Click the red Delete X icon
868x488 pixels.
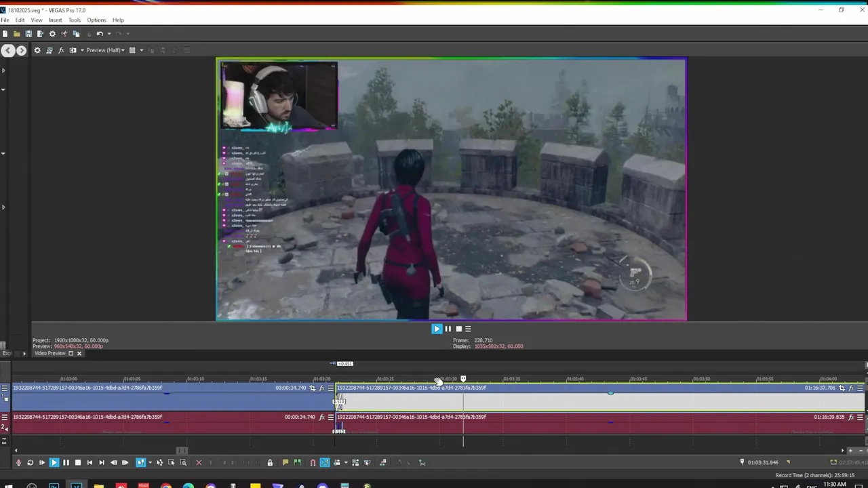pos(199,462)
